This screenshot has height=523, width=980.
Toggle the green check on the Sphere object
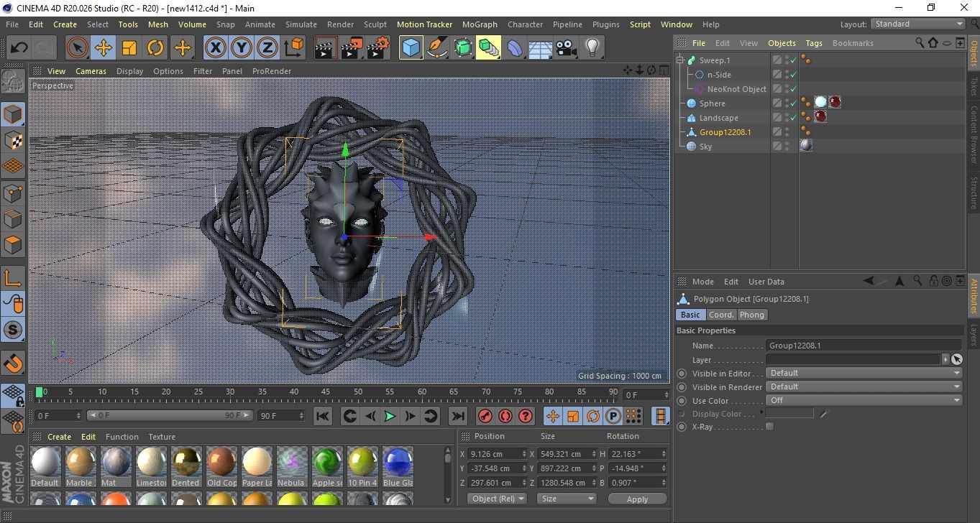794,103
